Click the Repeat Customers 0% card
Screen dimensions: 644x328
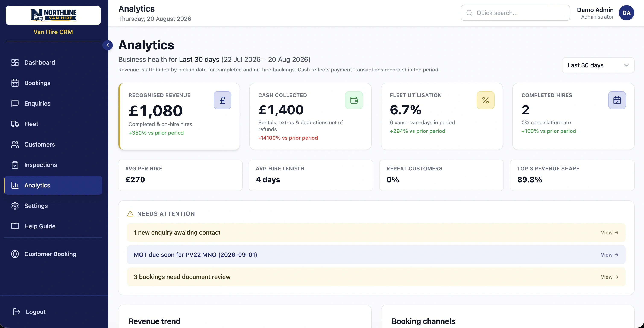(x=441, y=175)
